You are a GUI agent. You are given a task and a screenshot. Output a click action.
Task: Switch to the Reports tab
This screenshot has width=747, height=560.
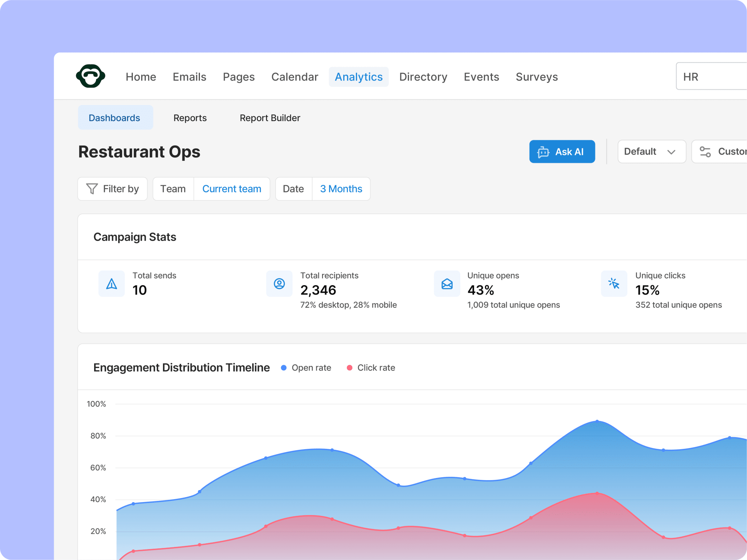(x=190, y=118)
